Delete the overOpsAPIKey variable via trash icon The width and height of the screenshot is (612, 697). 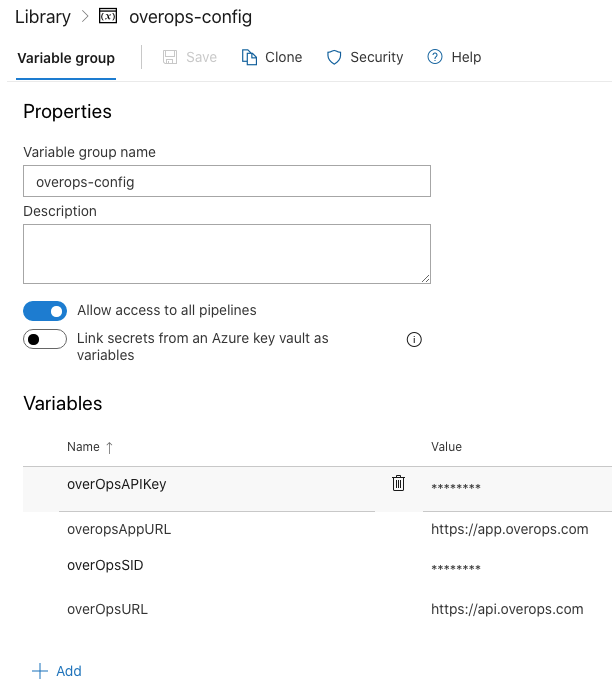[398, 484]
